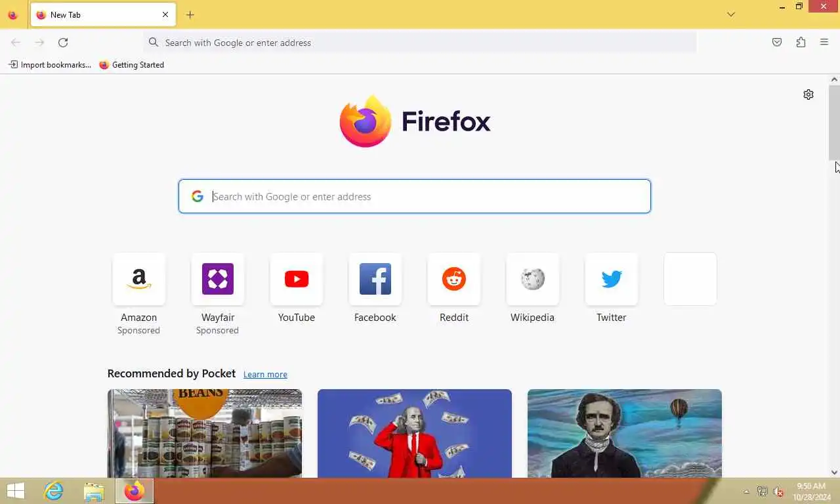This screenshot has height=504, width=840.
Task: Open the Twitter shortcut tile
Action: tap(611, 279)
